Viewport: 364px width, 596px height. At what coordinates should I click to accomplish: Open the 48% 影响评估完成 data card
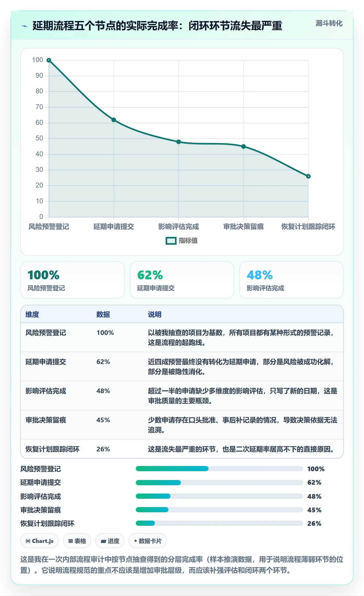[291, 280]
